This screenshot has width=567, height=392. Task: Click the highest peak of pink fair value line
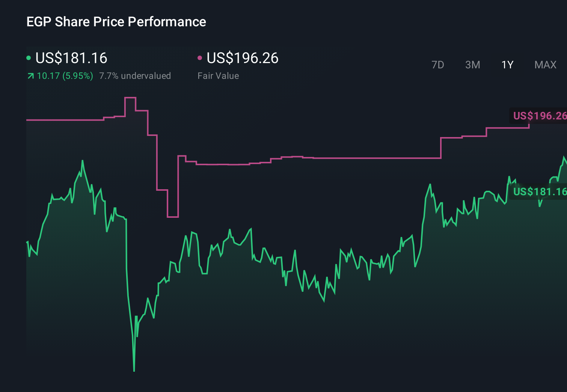tap(130, 98)
